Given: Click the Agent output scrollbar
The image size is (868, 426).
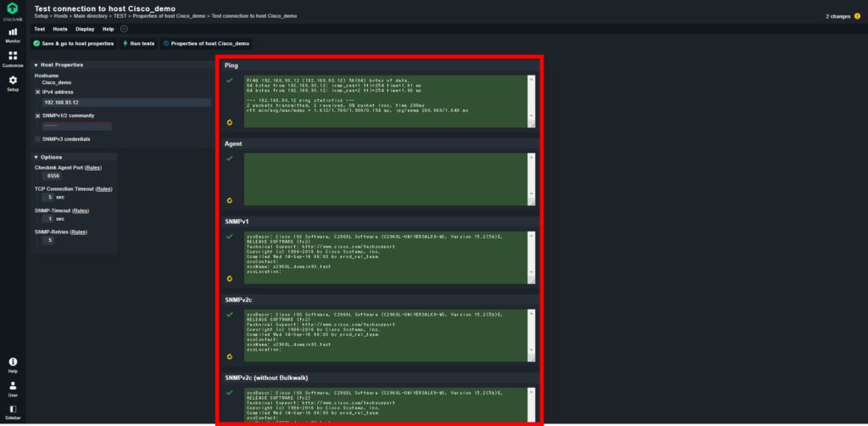Looking at the screenshot, I should (x=531, y=176).
